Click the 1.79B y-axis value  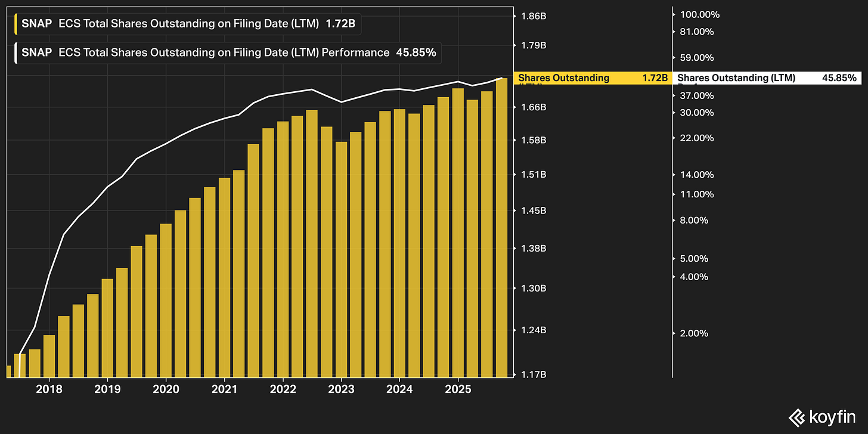(x=534, y=45)
